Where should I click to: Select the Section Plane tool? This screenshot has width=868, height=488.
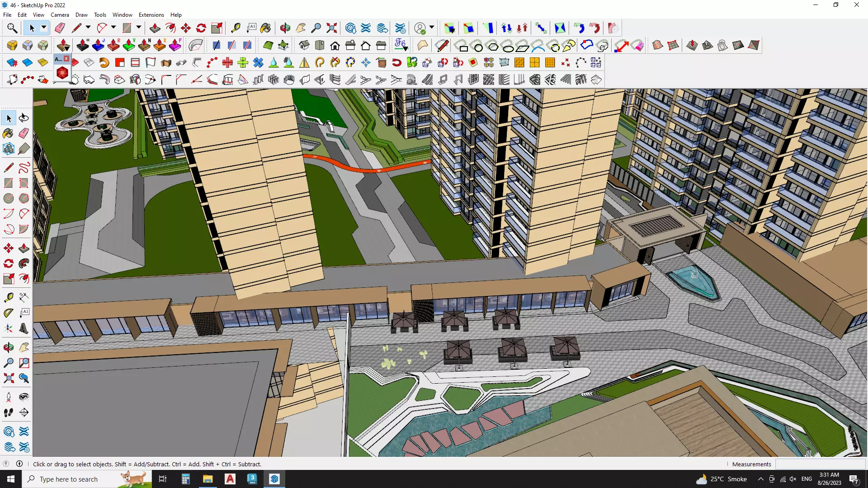24,413
